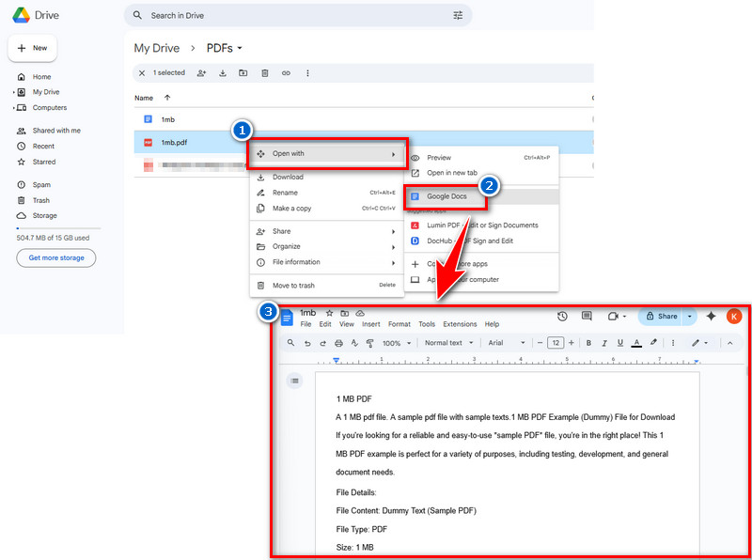Screen dimensions: 752x560
Task: Open the editing mode pencil dropdown
Action: pos(699,343)
